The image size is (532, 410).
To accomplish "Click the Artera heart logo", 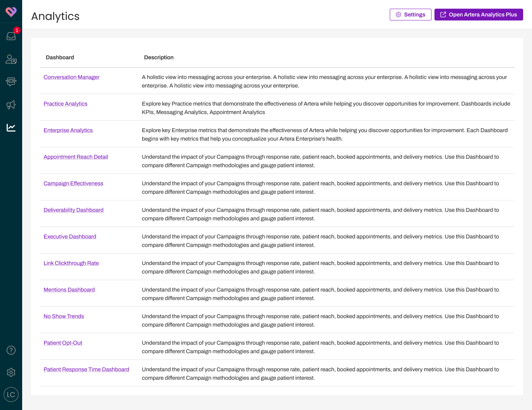I will [11, 12].
